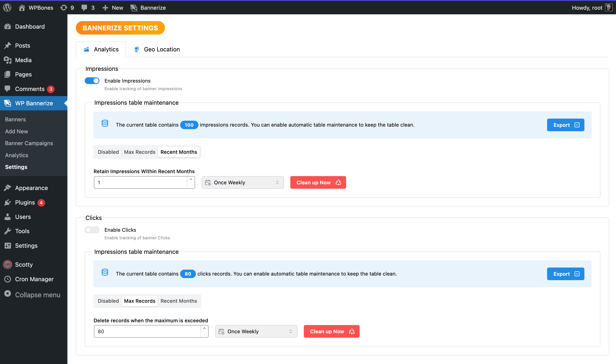The width and height of the screenshot is (616, 364).
Task: Click the max records input field for clicks
Action: click(x=151, y=331)
